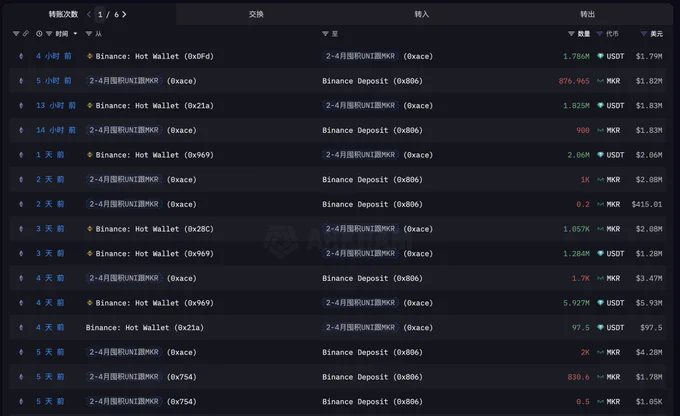The image size is (680, 416).
Task: Click the 2-4月囤积UNI跟MKR (0x754) sender in the 830.6 row
Action: (141, 377)
